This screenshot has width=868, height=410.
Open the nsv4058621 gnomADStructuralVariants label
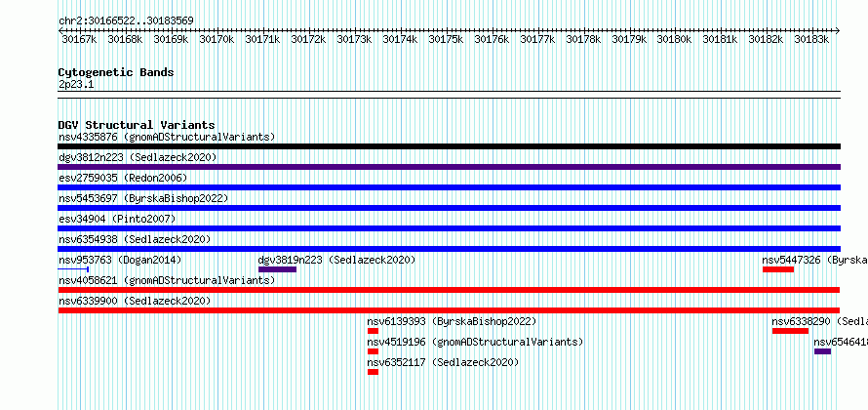point(167,280)
